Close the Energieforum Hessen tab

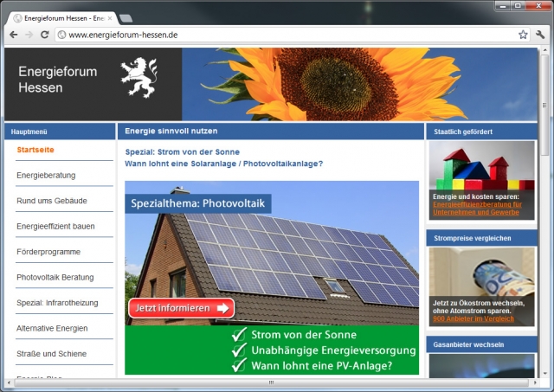pos(110,18)
